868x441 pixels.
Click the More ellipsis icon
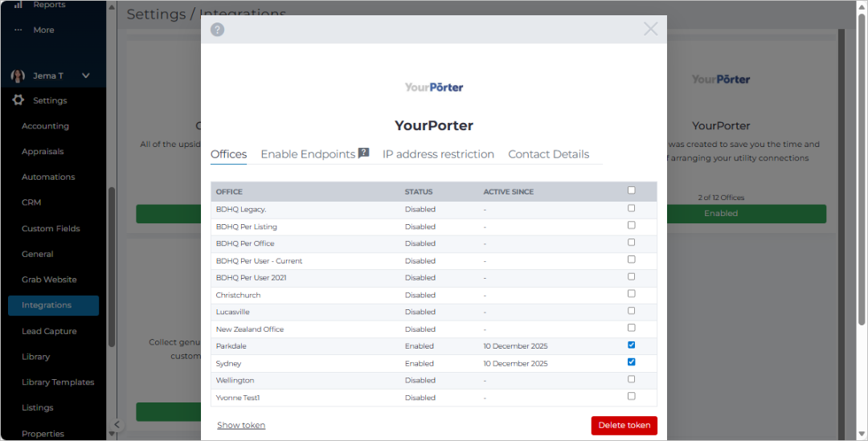(x=18, y=30)
